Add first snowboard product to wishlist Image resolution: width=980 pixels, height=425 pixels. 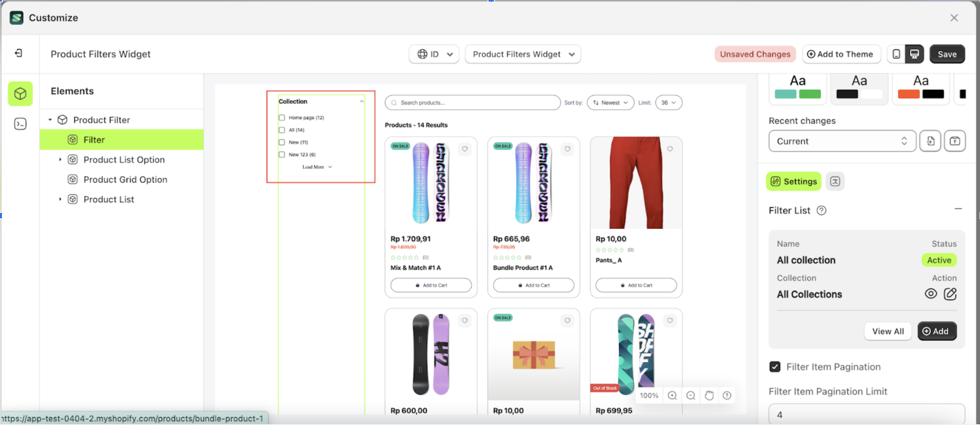pyautogui.click(x=465, y=149)
